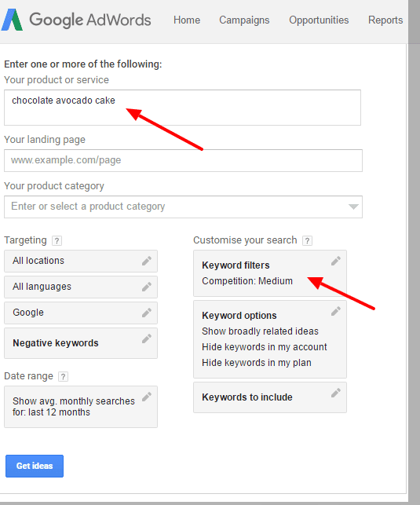Click the Keyword filters pencil icon

click(336, 261)
